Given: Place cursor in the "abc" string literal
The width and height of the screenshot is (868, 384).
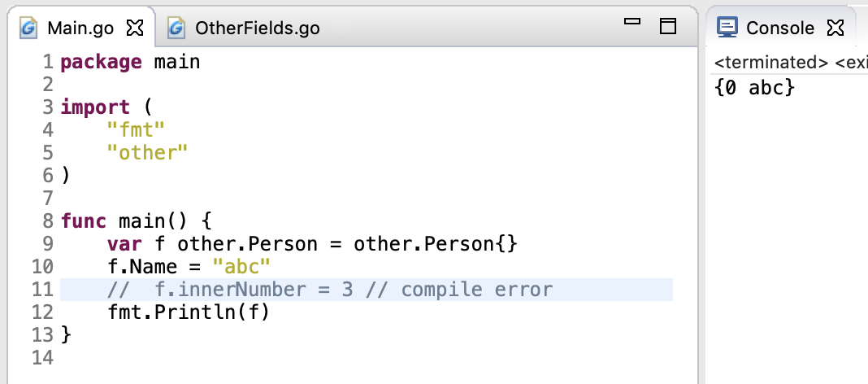Looking at the screenshot, I should click(x=241, y=267).
